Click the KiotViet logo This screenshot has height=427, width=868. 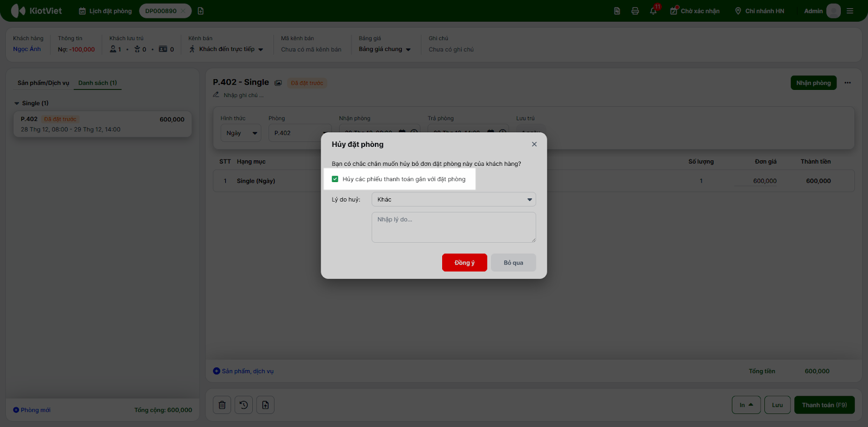coord(36,11)
